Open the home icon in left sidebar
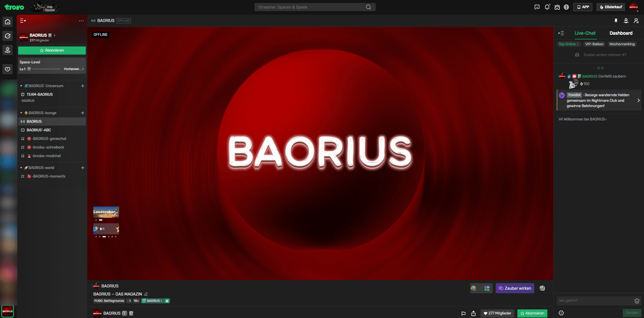This screenshot has width=644, height=318. (x=8, y=22)
